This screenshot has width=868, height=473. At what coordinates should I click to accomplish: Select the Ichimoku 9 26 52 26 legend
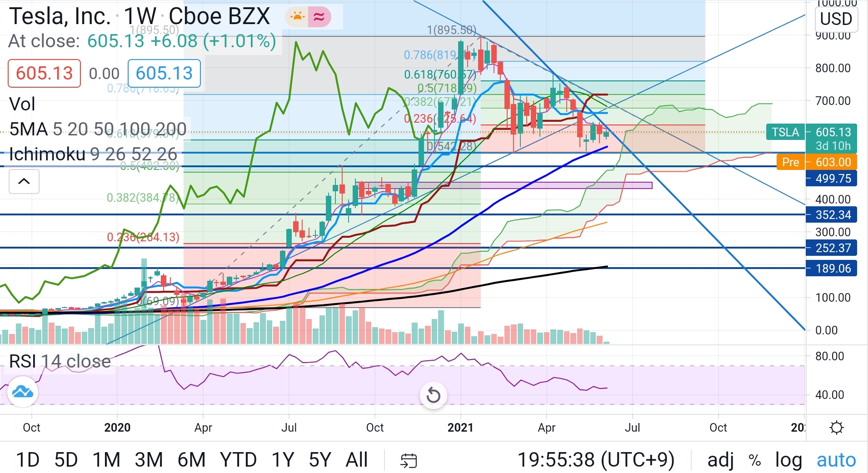click(x=93, y=154)
